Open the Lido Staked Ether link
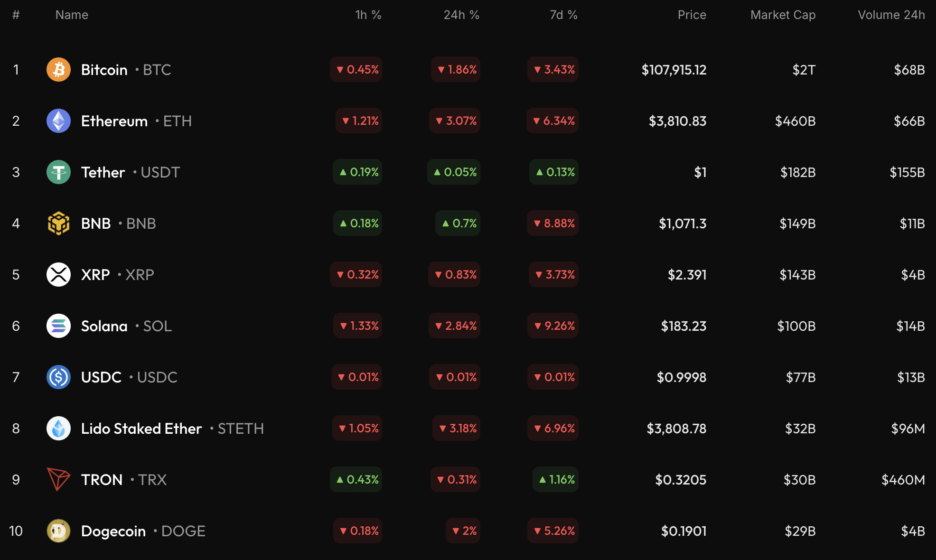 tap(141, 429)
